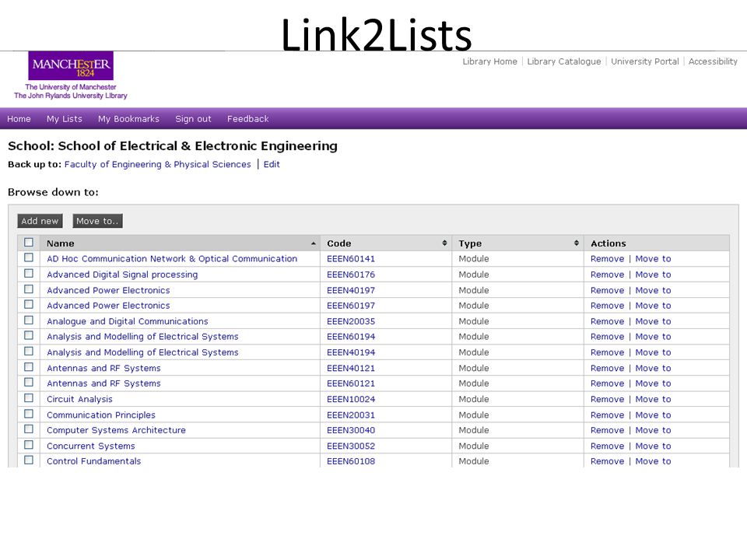Go back to Faculty of Engineering & Physical Sciences
This screenshot has height=560, width=747.
pyautogui.click(x=158, y=164)
